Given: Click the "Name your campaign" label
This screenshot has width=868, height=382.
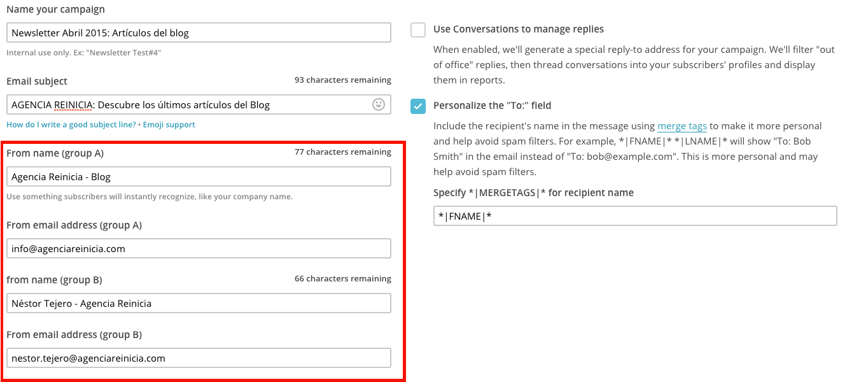Looking at the screenshot, I should coord(56,10).
